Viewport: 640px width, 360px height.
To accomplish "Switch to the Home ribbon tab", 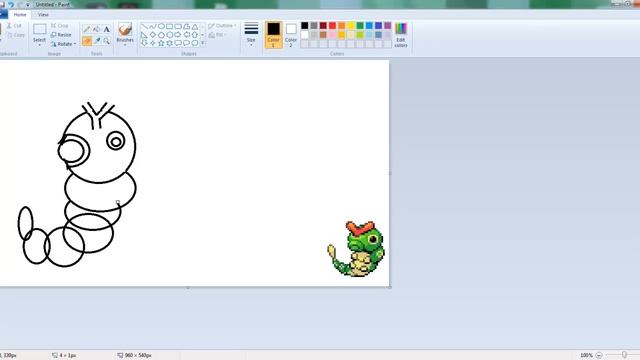I will [20, 14].
